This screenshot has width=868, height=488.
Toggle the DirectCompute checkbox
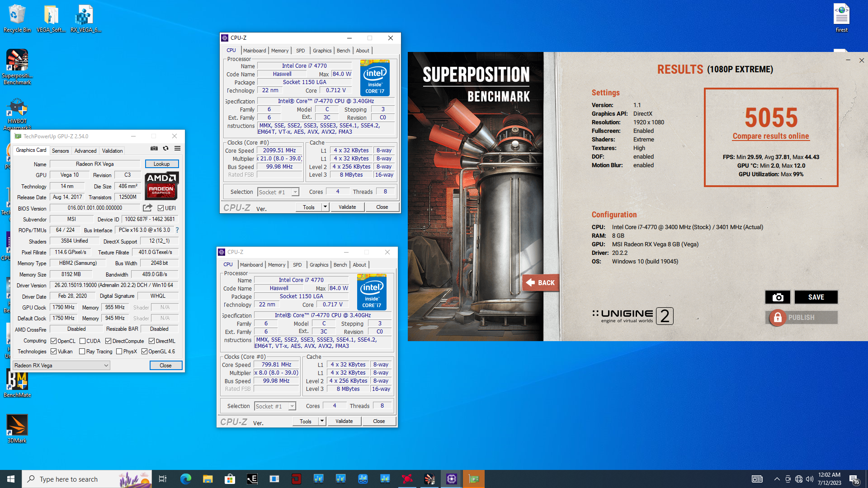tap(108, 341)
